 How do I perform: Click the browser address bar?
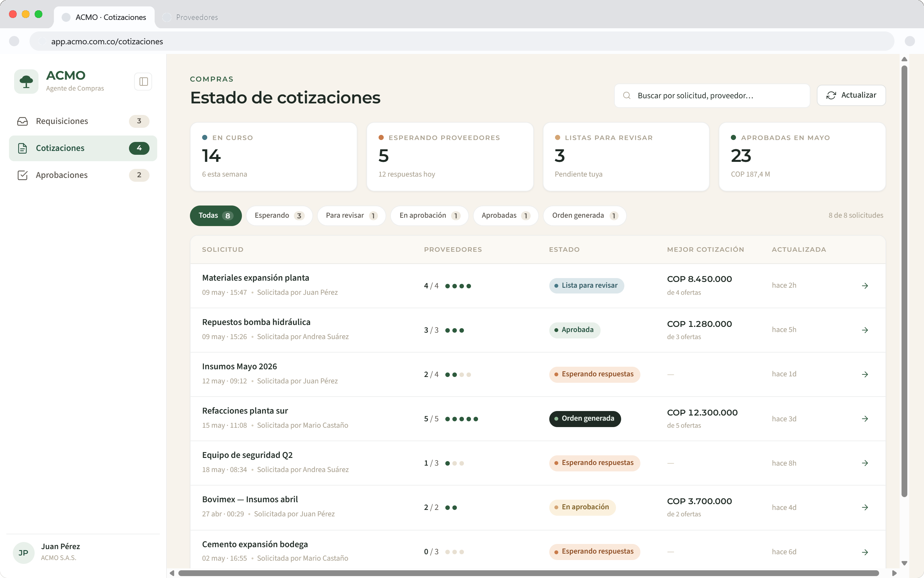pyautogui.click(x=461, y=41)
